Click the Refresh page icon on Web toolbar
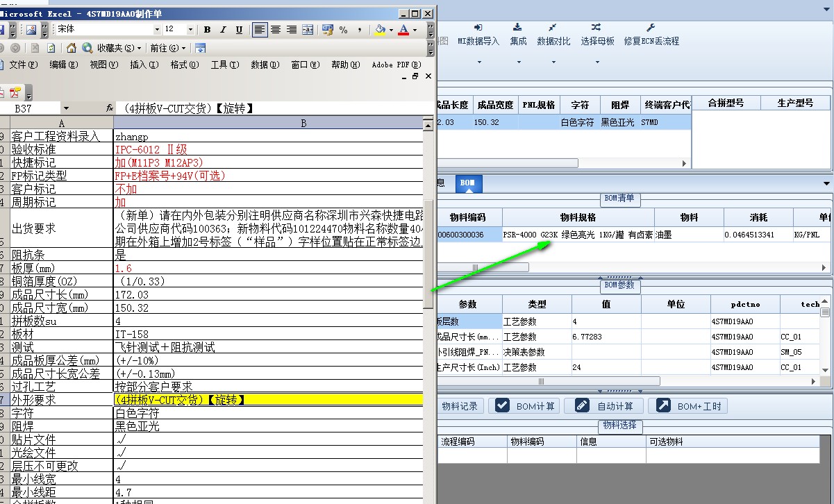 pos(51,48)
